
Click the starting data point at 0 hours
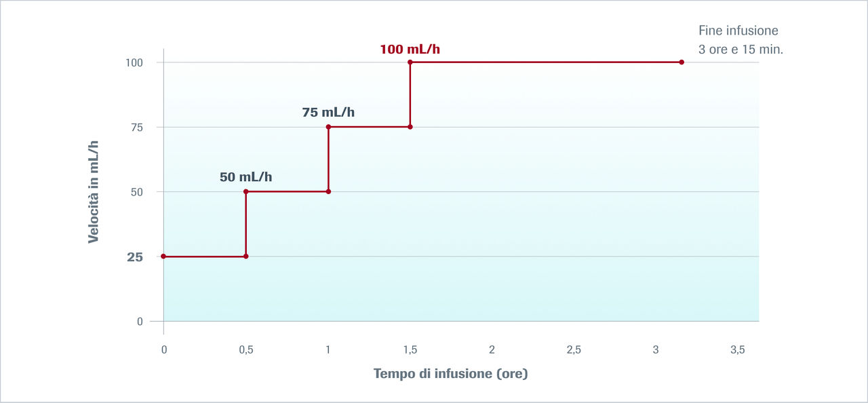[x=163, y=256]
